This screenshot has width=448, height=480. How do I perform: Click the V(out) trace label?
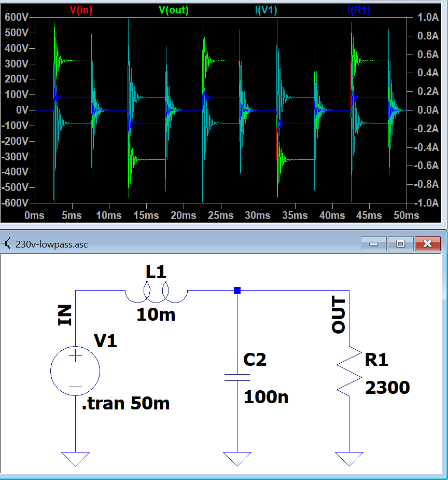pos(174,10)
